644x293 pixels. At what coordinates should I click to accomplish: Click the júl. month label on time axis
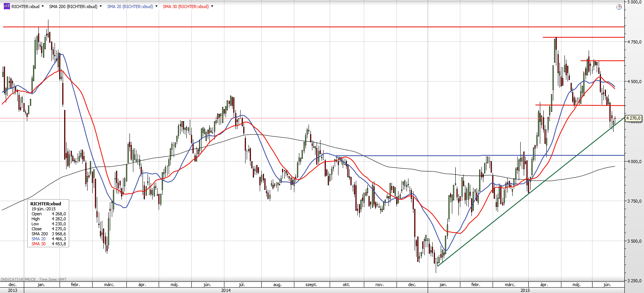tap(242, 285)
